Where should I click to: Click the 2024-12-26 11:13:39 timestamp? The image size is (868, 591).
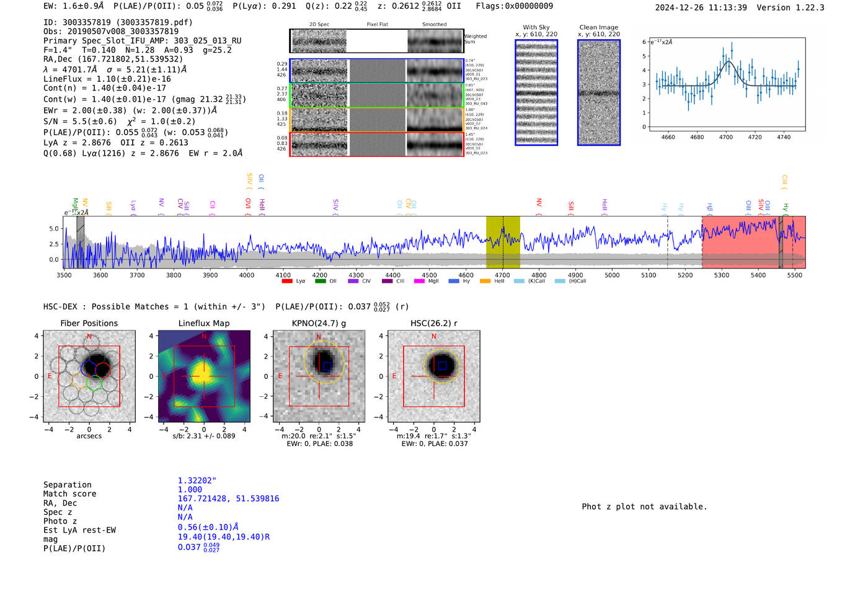(701, 7)
